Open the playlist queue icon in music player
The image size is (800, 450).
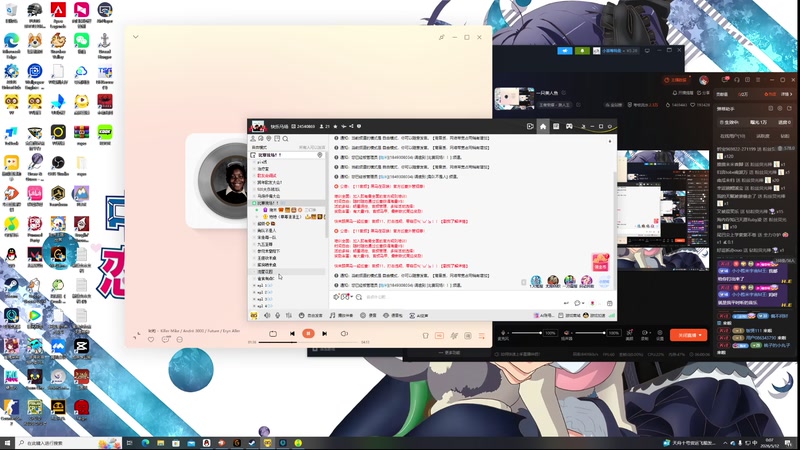[481, 335]
